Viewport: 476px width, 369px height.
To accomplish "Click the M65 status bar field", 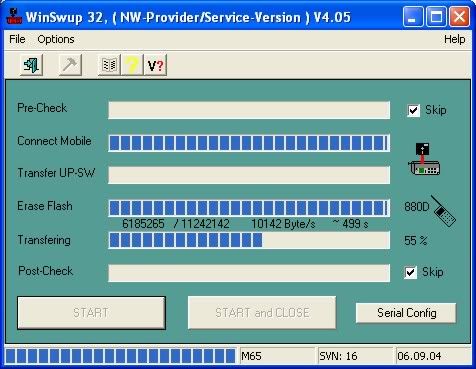I will (x=277, y=356).
